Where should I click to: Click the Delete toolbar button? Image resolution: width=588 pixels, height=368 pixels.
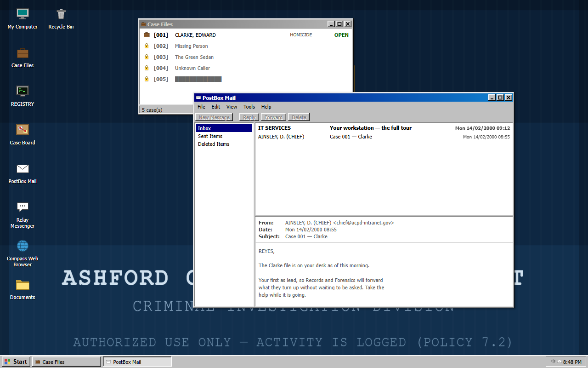299,117
